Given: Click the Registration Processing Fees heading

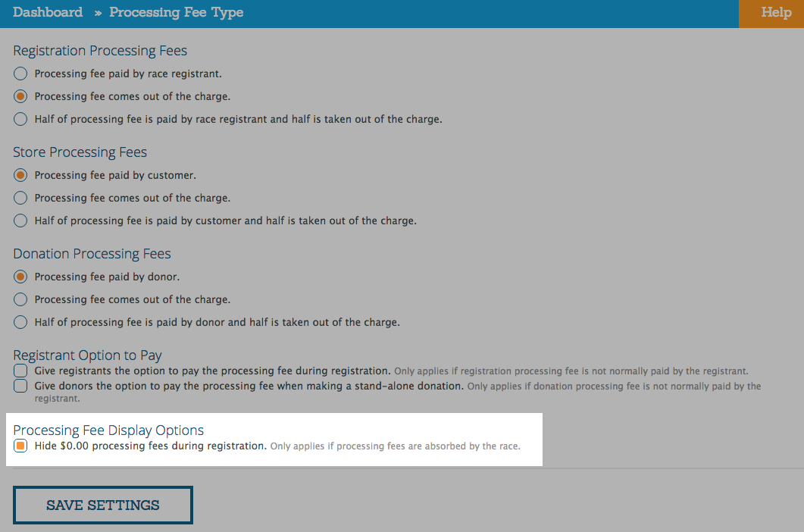Looking at the screenshot, I should coord(99,51).
